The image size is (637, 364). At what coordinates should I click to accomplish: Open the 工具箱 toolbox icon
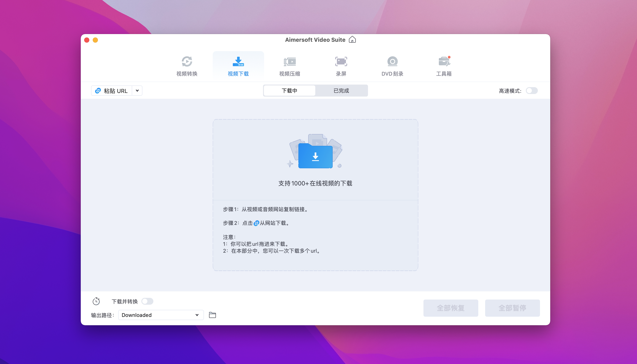click(x=444, y=61)
